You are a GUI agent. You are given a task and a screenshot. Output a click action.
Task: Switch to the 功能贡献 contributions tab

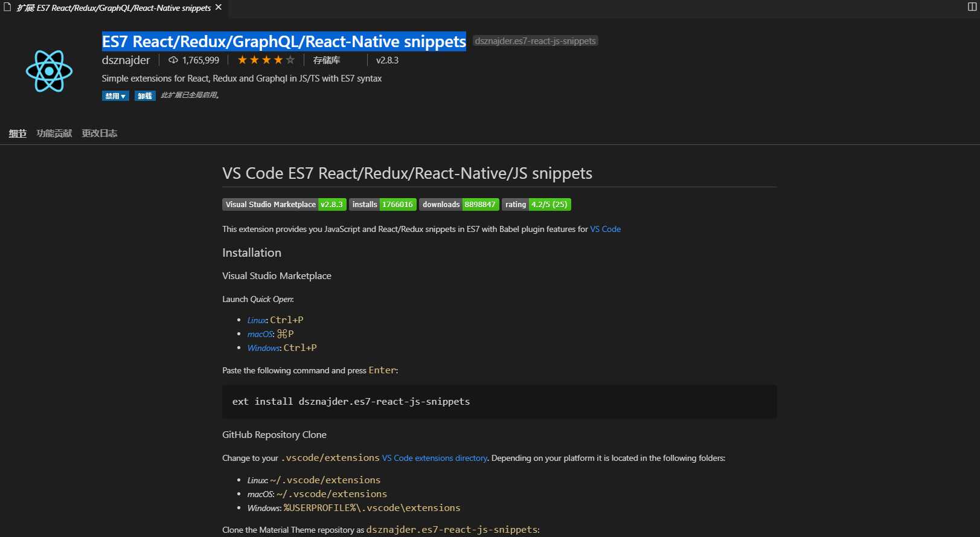(x=54, y=133)
